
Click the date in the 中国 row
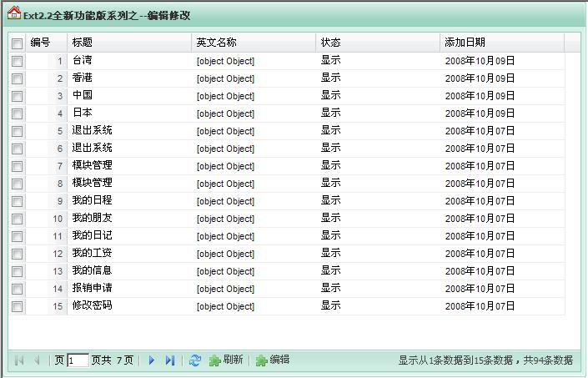click(480, 96)
